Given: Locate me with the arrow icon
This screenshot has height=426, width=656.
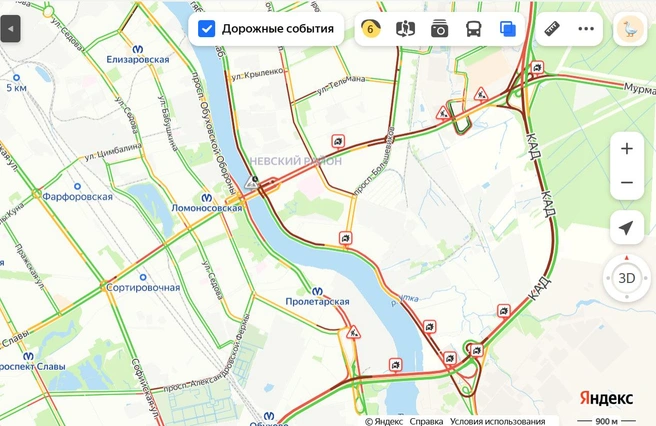Looking at the screenshot, I should [x=627, y=228].
